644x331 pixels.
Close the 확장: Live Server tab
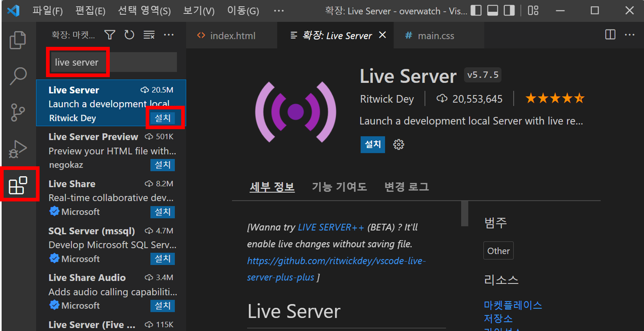[x=383, y=35]
